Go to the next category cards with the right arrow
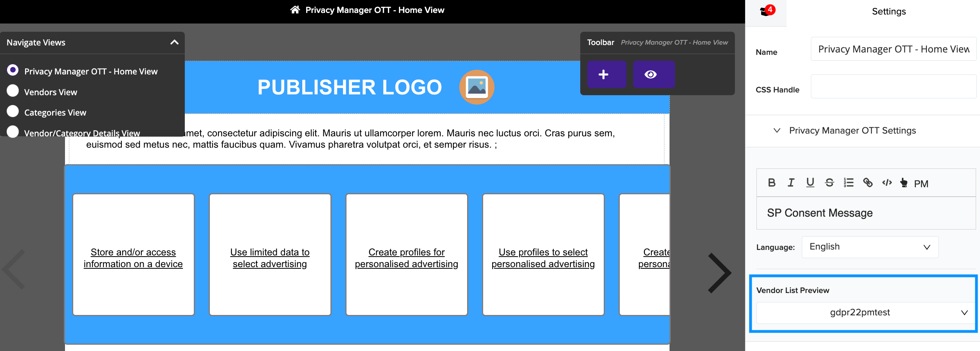The image size is (980, 351). point(720,273)
